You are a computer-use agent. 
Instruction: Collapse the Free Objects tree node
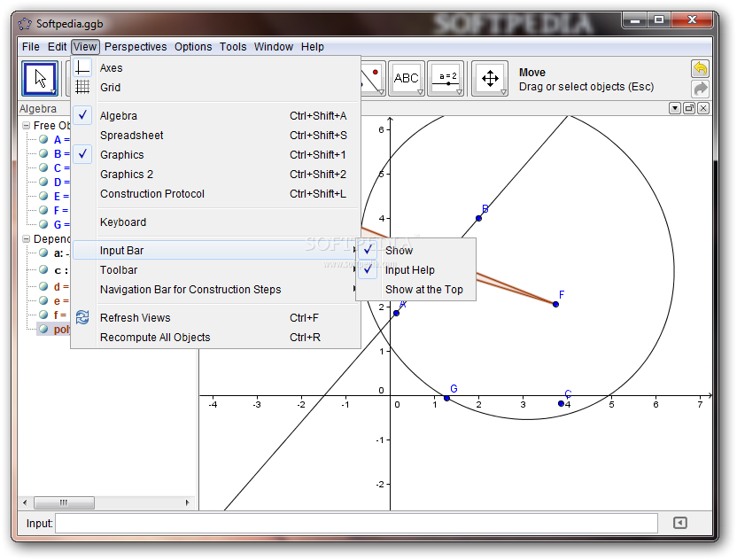pyautogui.click(x=27, y=126)
